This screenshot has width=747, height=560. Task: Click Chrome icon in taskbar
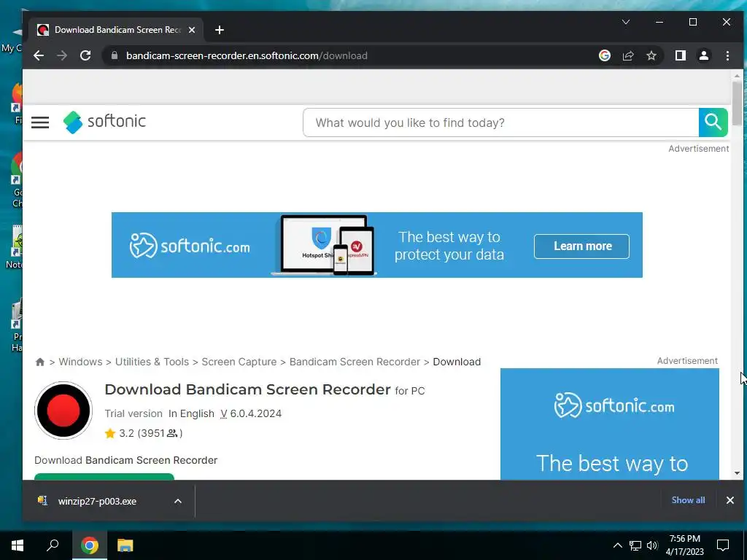tap(89, 545)
